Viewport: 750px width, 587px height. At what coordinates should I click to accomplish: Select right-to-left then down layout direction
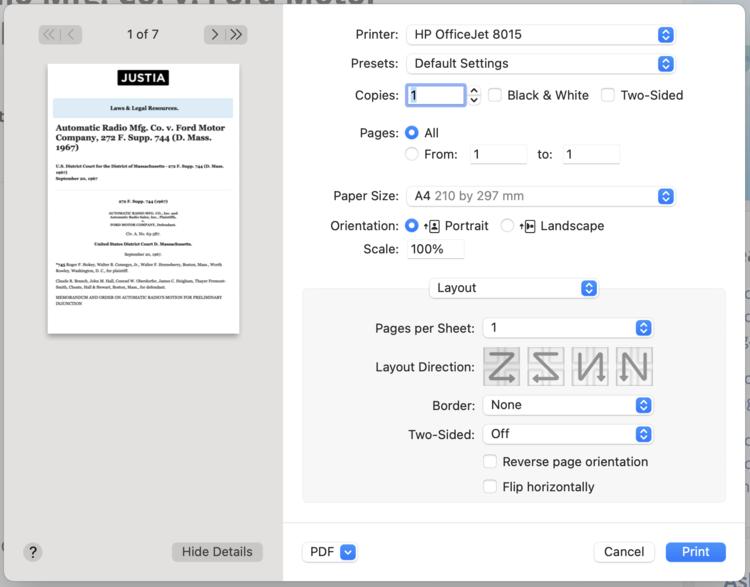[546, 367]
